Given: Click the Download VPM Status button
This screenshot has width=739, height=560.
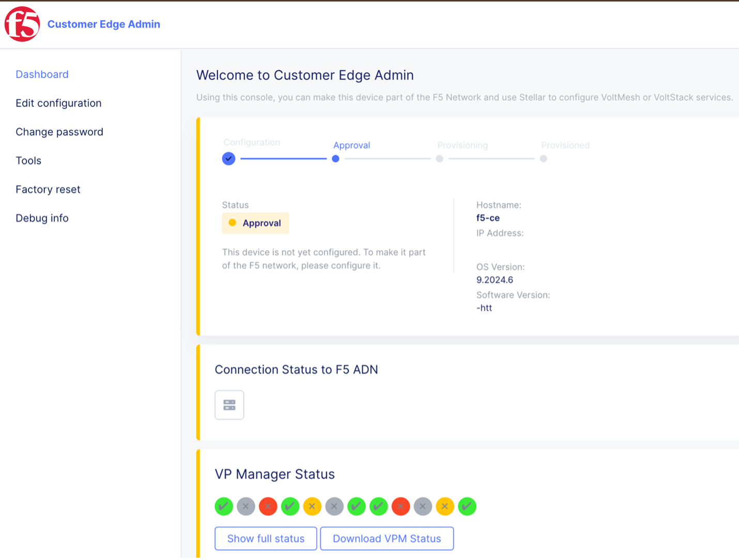Looking at the screenshot, I should [387, 538].
